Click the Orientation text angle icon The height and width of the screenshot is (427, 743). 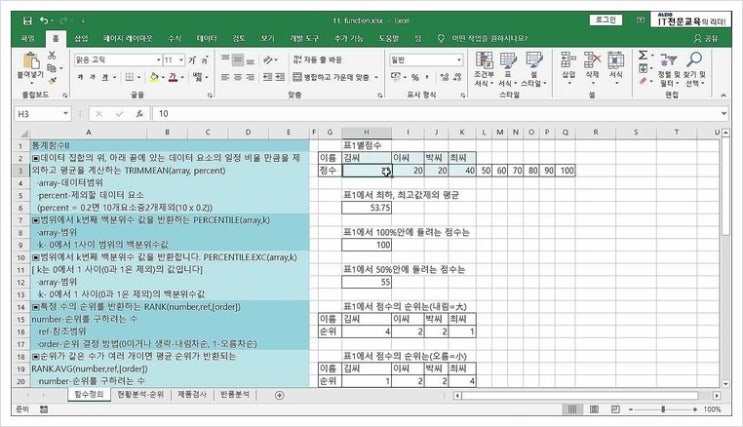point(268,60)
